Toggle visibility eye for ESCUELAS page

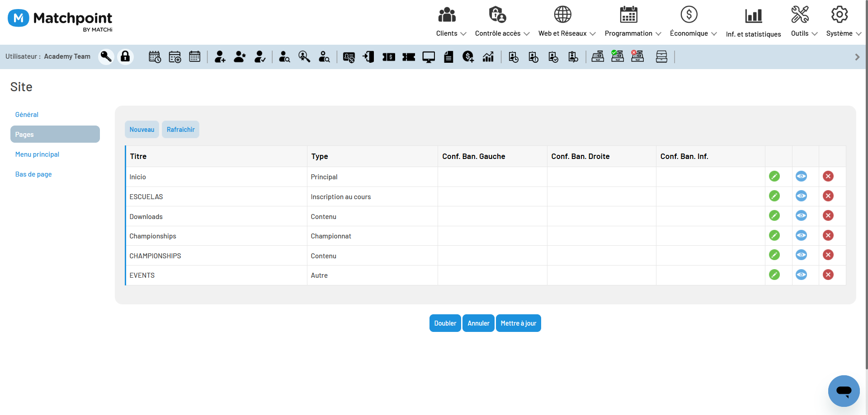coord(801,196)
